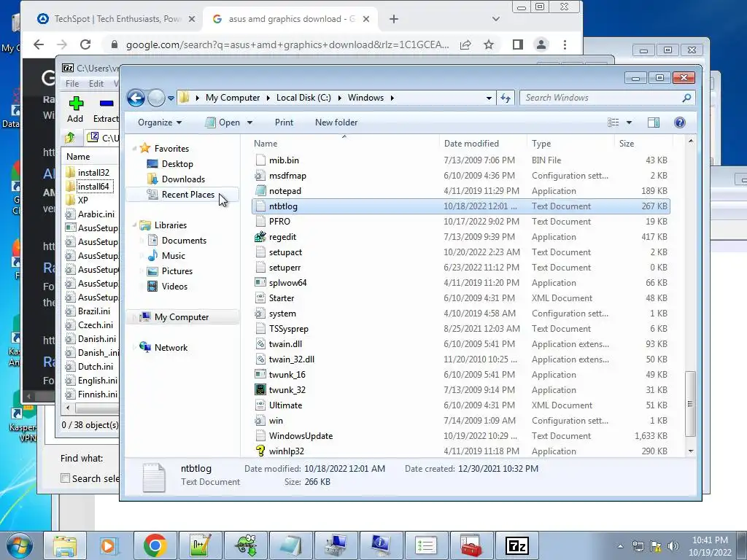
Task: Open the Music library
Action: pos(174,256)
